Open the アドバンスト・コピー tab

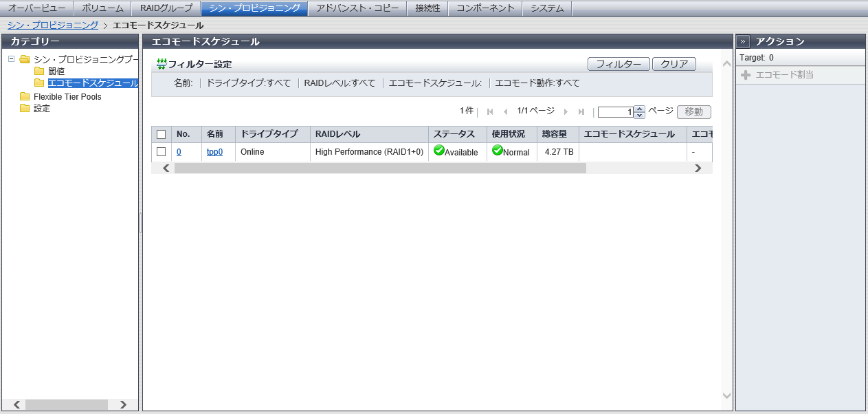click(357, 8)
